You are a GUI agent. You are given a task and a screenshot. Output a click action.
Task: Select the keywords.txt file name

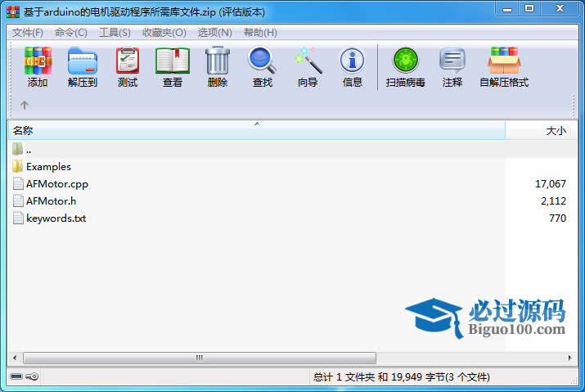56,218
